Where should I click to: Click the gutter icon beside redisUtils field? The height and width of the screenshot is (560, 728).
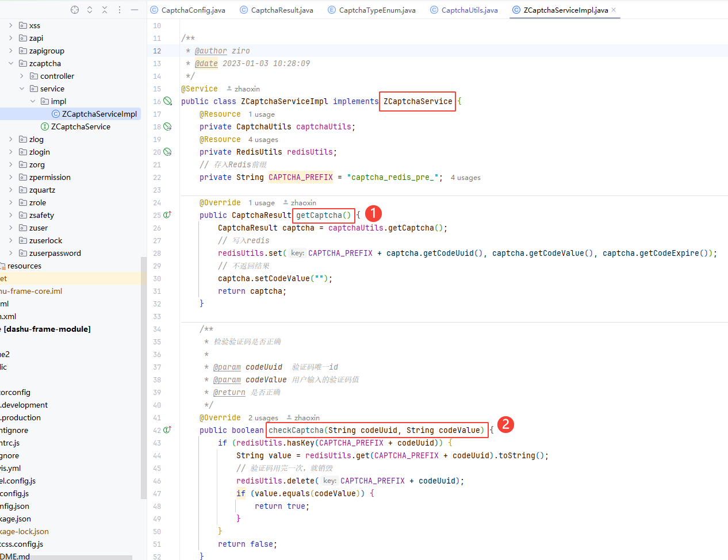point(167,152)
